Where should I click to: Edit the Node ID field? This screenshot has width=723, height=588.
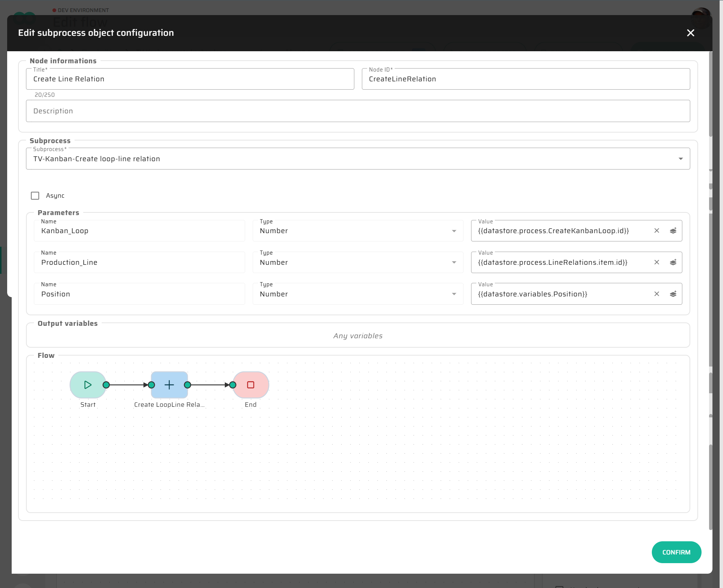[525, 79]
